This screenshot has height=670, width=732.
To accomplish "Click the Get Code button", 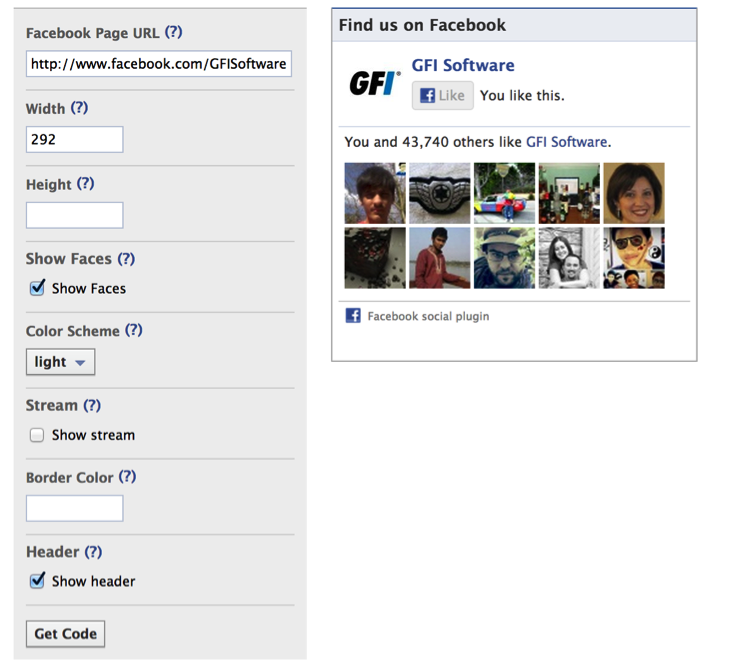I will [65, 634].
